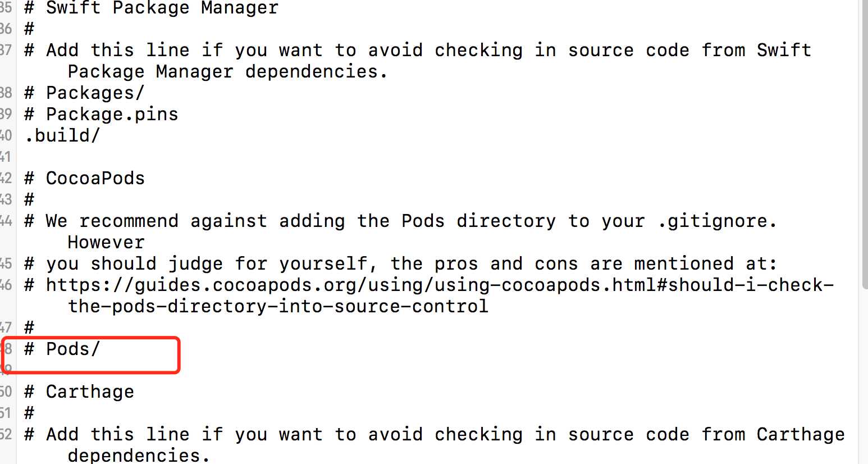Click the word ".gitignore" in the text

coord(717,221)
